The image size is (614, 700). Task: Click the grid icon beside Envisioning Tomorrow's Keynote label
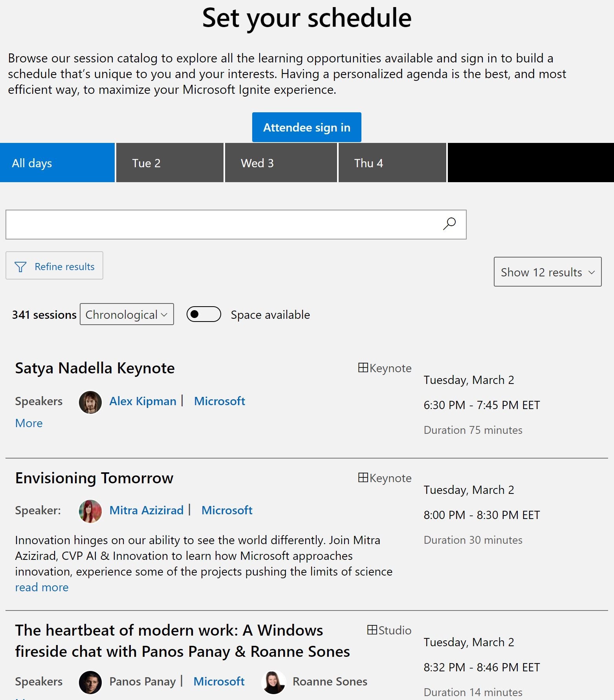[363, 478]
